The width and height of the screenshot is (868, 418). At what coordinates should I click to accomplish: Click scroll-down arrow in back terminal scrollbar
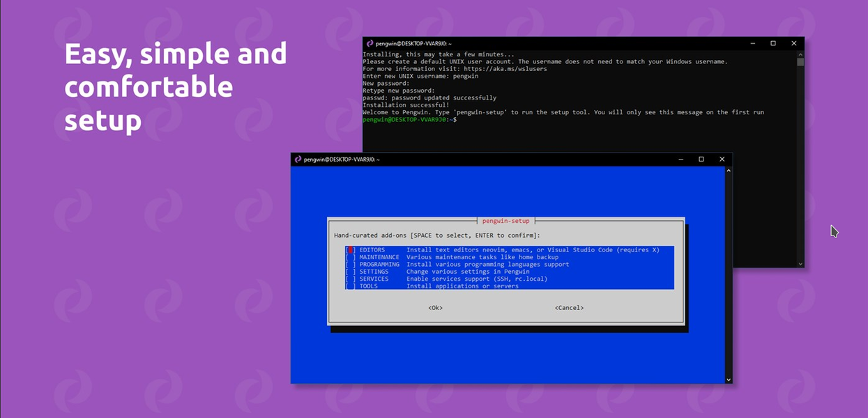(x=800, y=264)
